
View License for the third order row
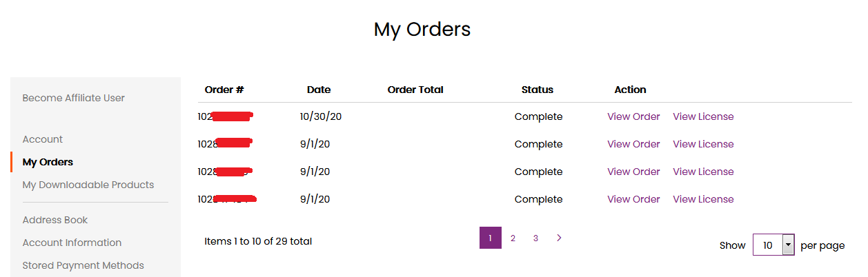coord(703,172)
